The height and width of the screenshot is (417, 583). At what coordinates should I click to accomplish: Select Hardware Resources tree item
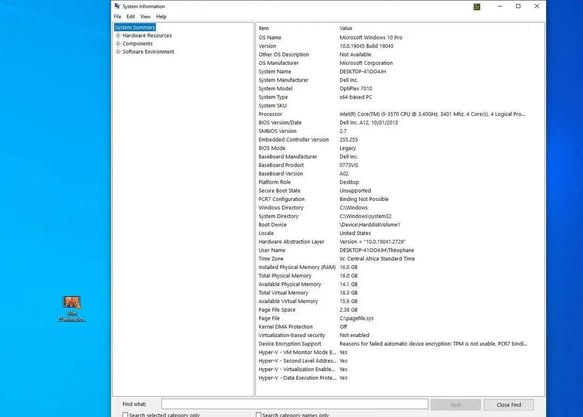coord(147,36)
